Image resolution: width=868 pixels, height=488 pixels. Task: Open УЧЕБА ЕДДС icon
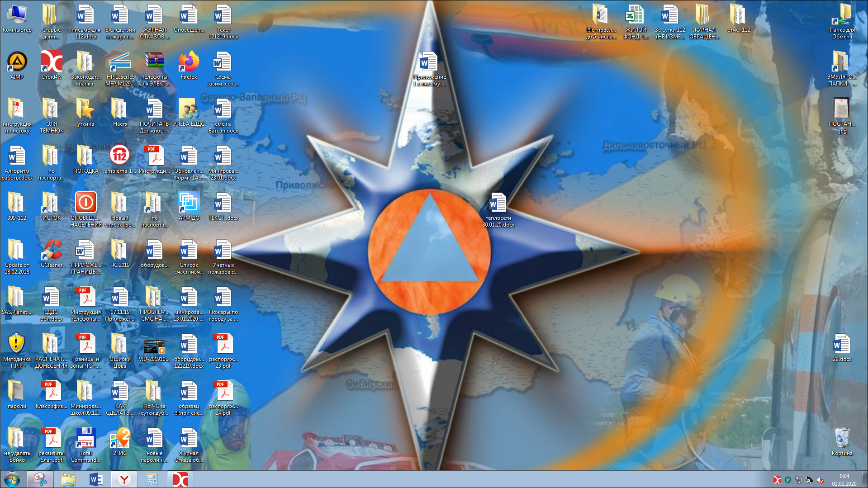(189, 113)
